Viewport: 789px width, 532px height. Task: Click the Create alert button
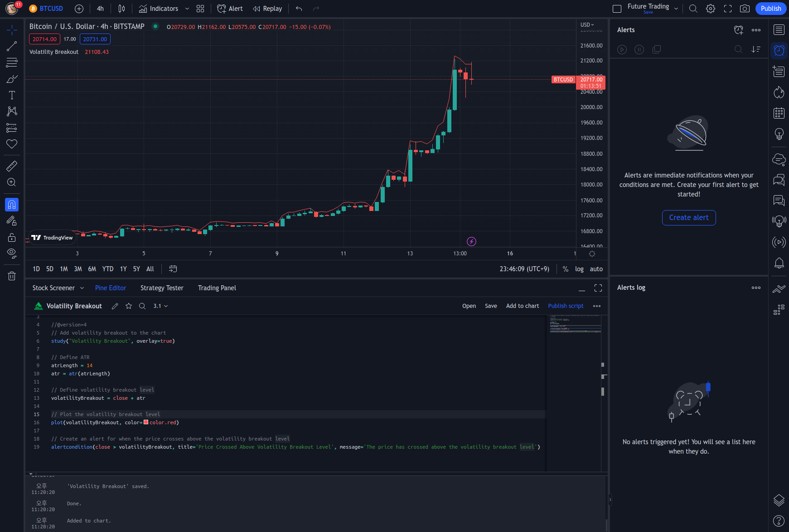689,218
